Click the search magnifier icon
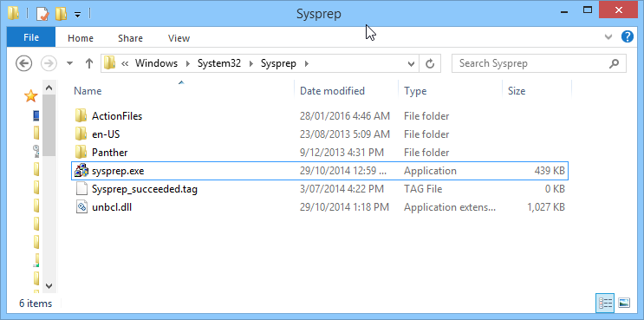Screen dimensions: 644x320 pyautogui.click(x=613, y=63)
